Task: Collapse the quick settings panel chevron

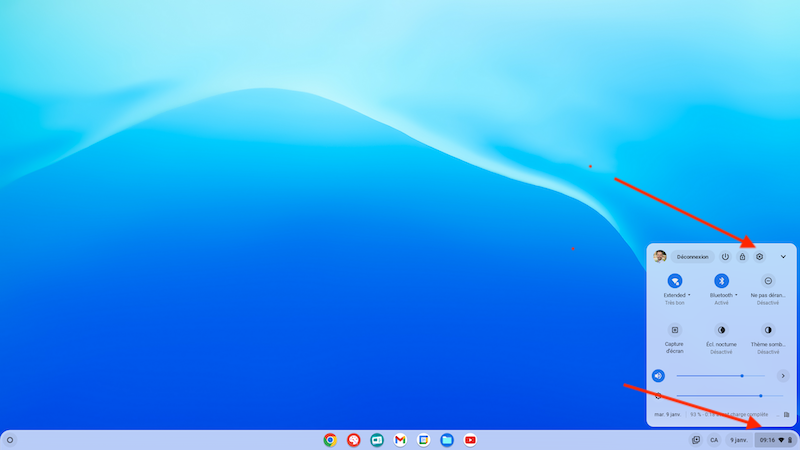Action: tap(783, 257)
